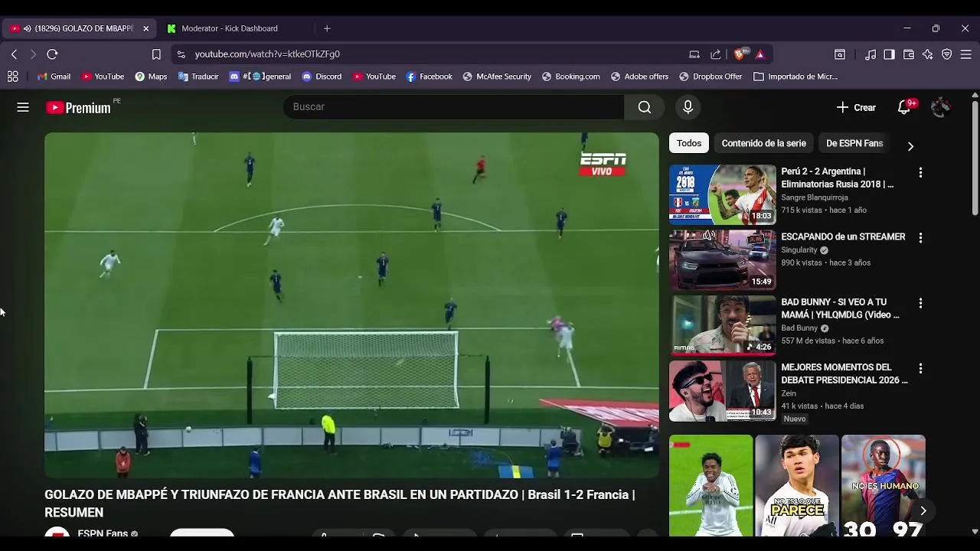
Task: Open the Gmail bookmark
Action: coord(54,77)
